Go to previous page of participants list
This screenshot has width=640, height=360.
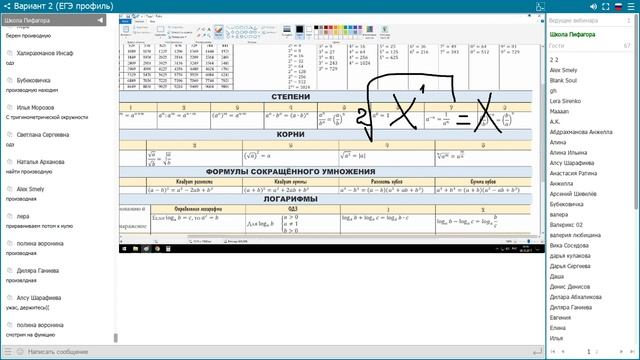pyautogui.click(x=563, y=351)
